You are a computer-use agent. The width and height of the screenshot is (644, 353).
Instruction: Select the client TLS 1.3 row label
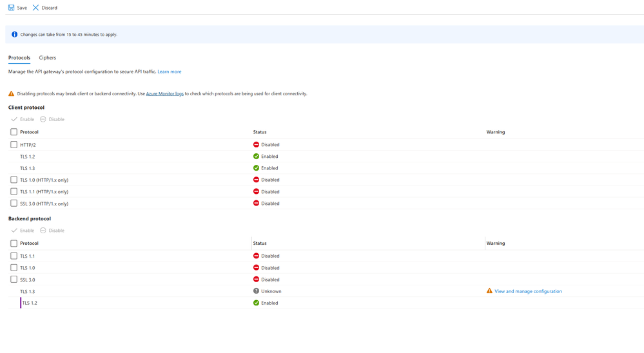point(28,168)
